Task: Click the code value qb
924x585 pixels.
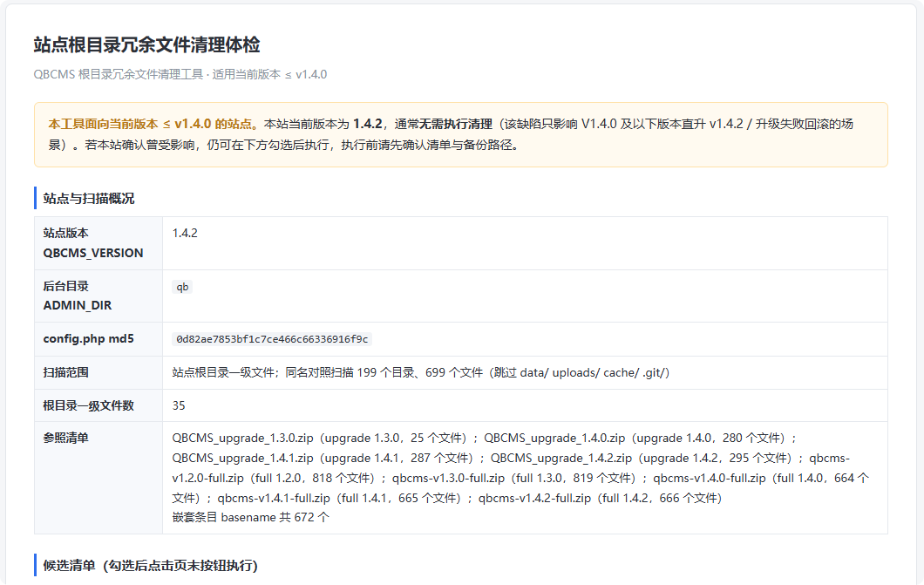Action: pos(182,287)
